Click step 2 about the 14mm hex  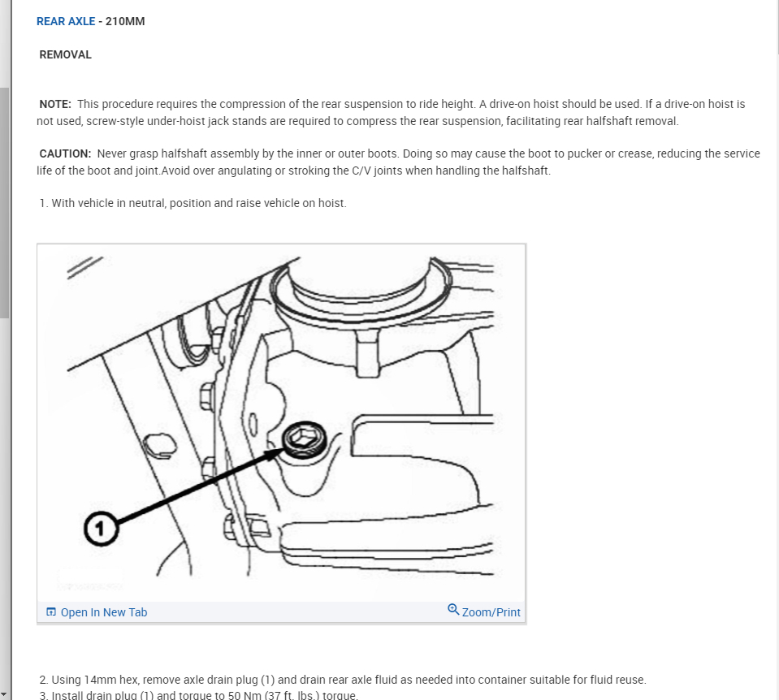point(343,680)
